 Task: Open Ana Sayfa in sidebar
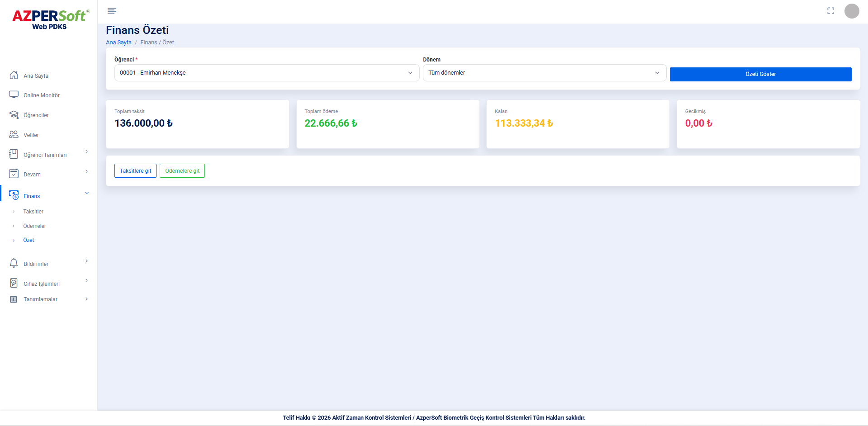(36, 76)
